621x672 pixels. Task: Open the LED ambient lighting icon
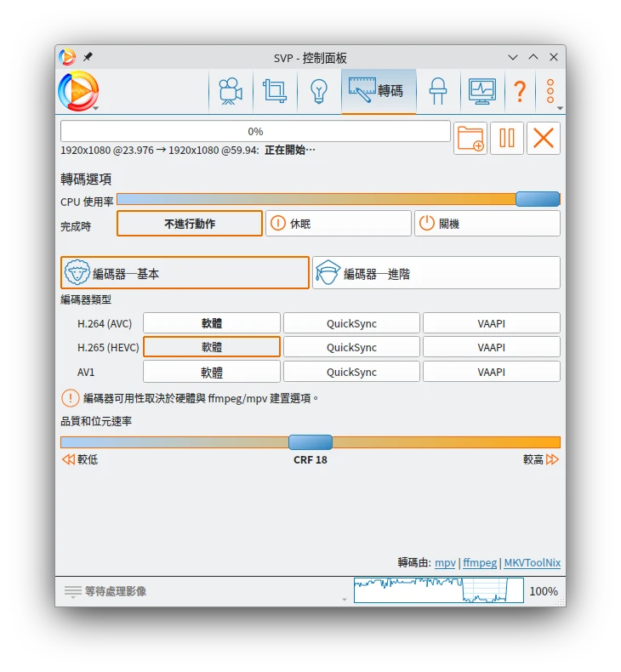pyautogui.click(x=438, y=91)
